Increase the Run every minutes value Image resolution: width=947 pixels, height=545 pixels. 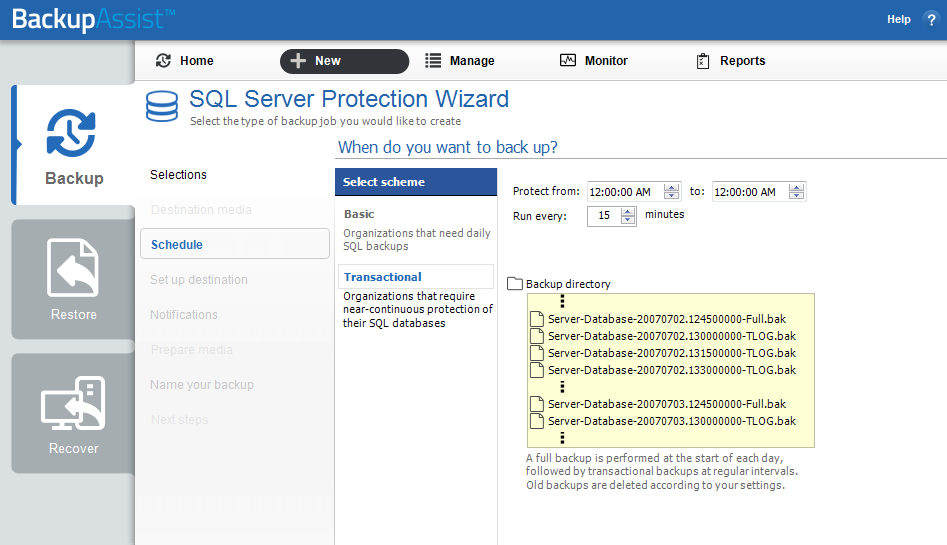tap(628, 211)
